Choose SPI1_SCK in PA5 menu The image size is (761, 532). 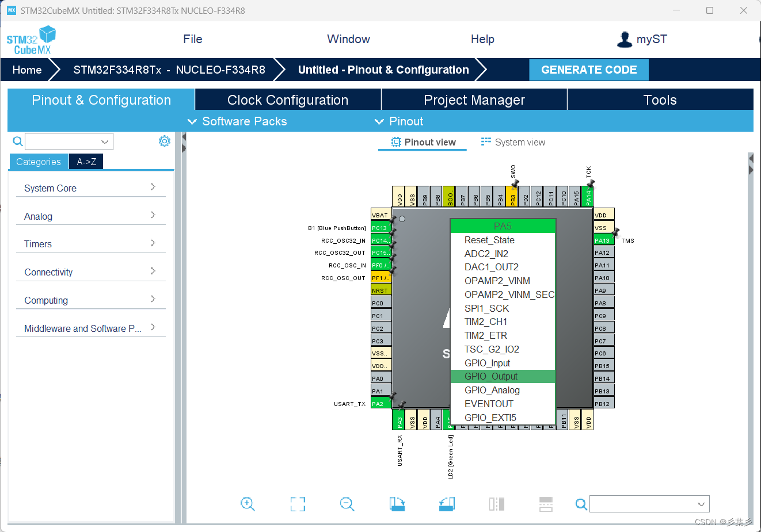point(503,308)
